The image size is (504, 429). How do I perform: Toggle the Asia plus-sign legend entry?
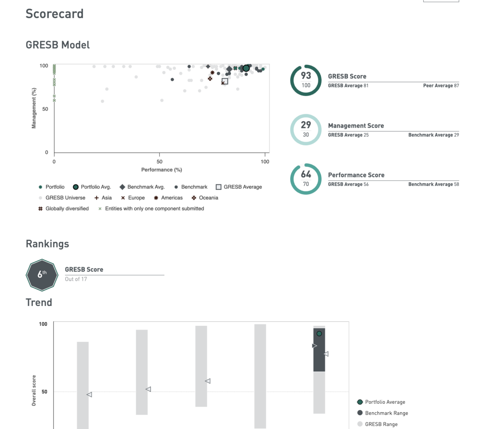click(x=103, y=198)
